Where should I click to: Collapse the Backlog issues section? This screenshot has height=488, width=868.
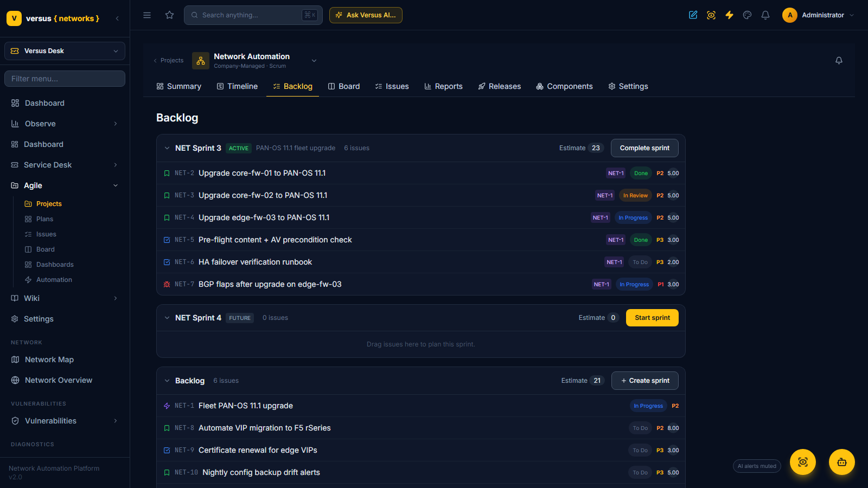tap(167, 381)
